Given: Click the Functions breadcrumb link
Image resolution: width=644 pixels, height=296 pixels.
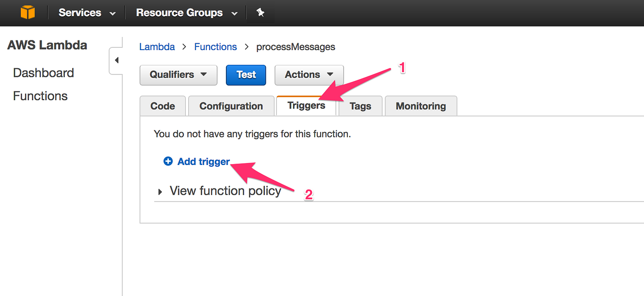Looking at the screenshot, I should click(x=215, y=46).
